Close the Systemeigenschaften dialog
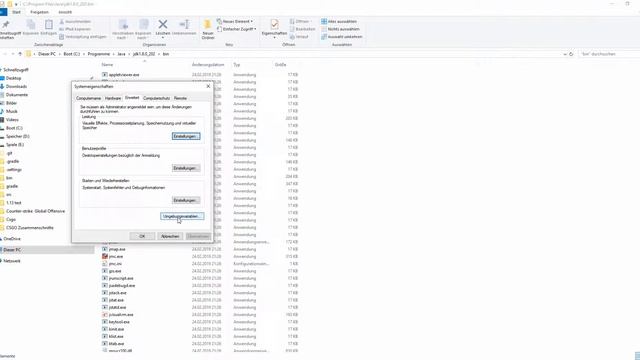 208,86
